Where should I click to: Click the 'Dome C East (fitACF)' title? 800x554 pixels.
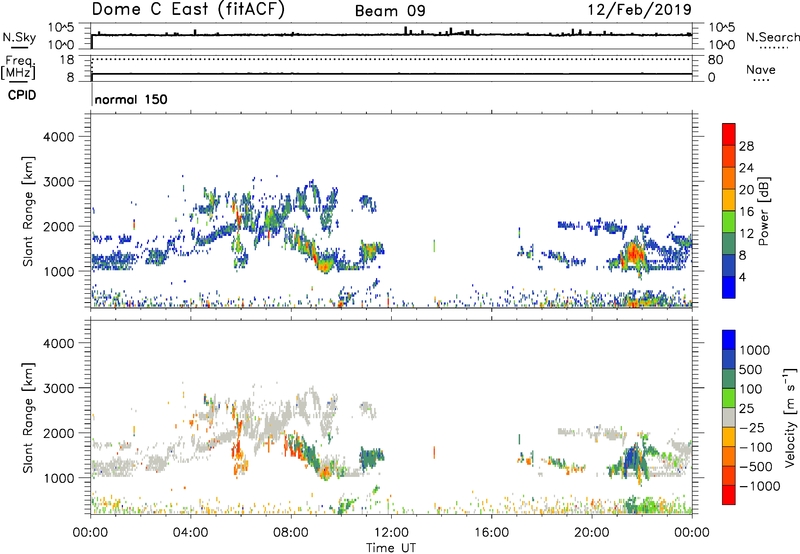(x=188, y=10)
